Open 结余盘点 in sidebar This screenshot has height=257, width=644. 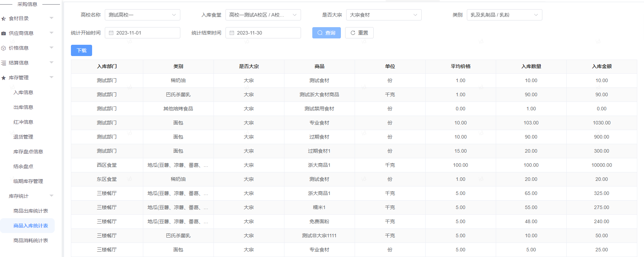[23, 166]
